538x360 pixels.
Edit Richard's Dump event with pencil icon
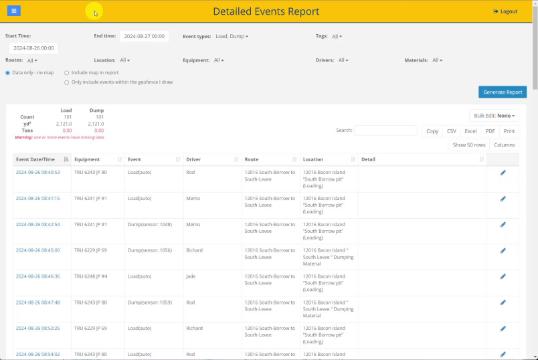point(503,251)
